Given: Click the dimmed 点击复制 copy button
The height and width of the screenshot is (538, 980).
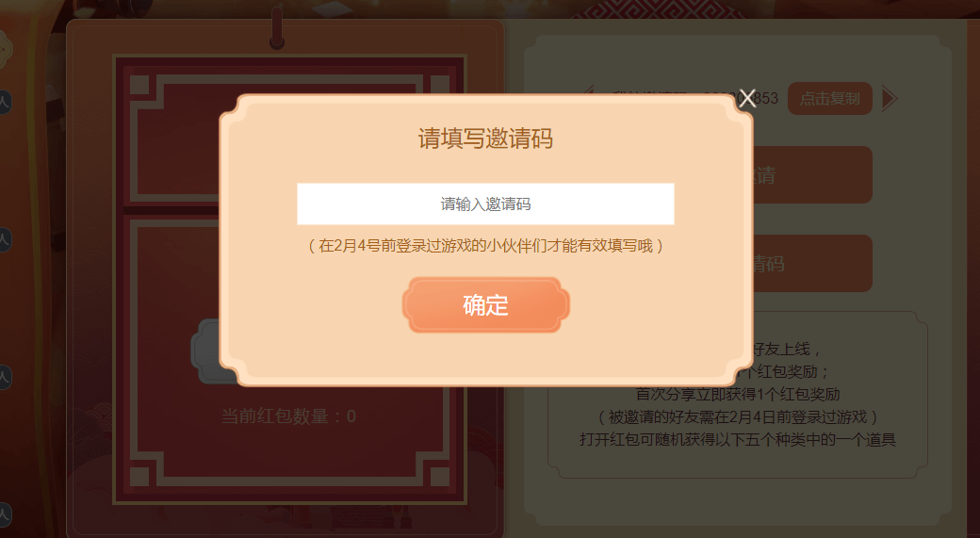Looking at the screenshot, I should point(829,98).
